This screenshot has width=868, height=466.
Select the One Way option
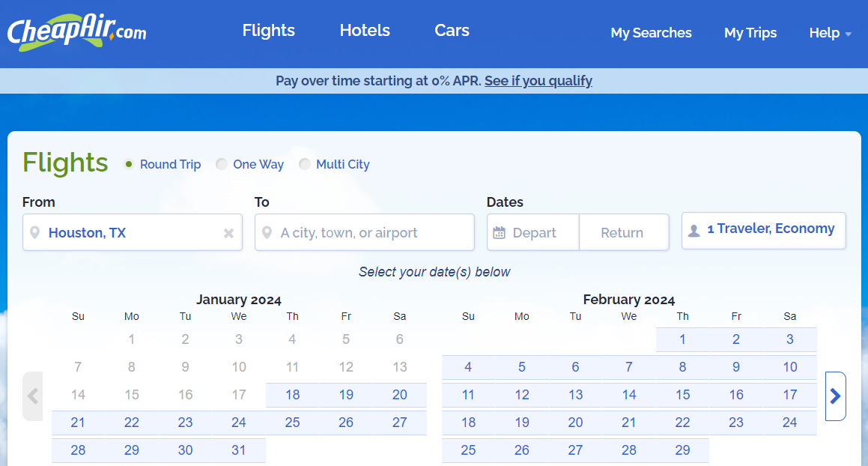pos(222,164)
